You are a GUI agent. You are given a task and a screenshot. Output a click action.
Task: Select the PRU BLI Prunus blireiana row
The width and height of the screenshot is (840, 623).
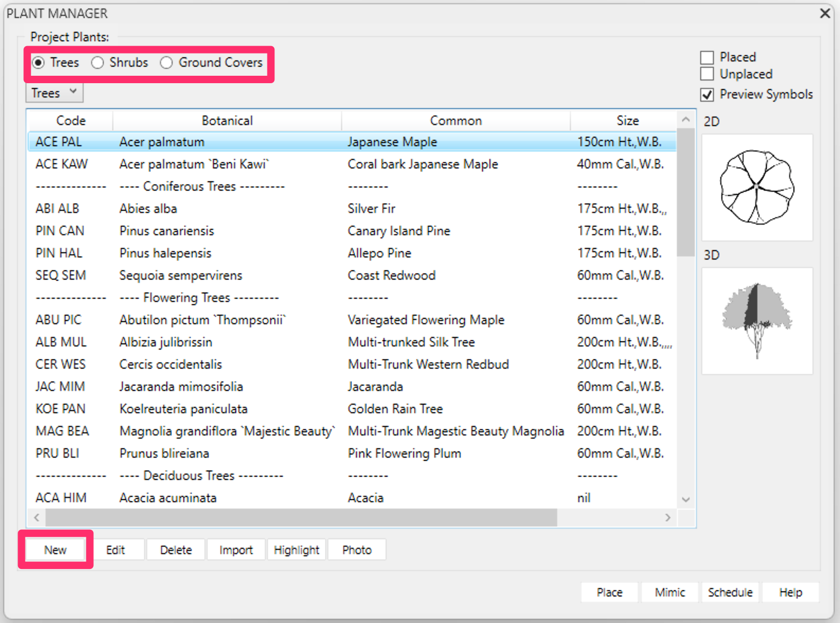click(352, 453)
